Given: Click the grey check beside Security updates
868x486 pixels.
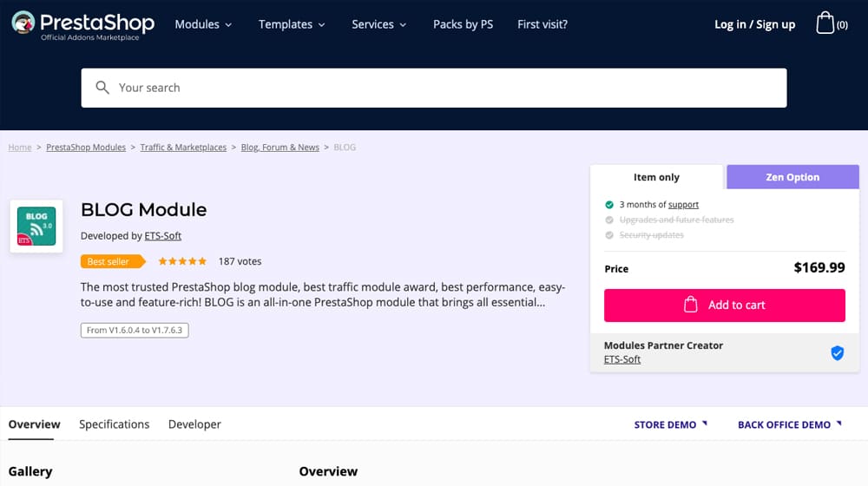Looking at the screenshot, I should (x=609, y=235).
